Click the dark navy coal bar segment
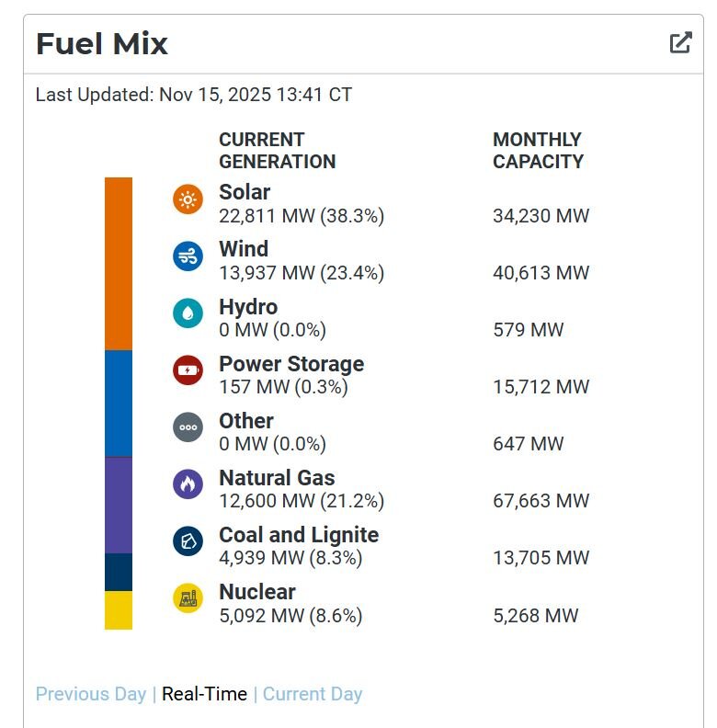Image resolution: width=717 pixels, height=728 pixels. (x=119, y=572)
